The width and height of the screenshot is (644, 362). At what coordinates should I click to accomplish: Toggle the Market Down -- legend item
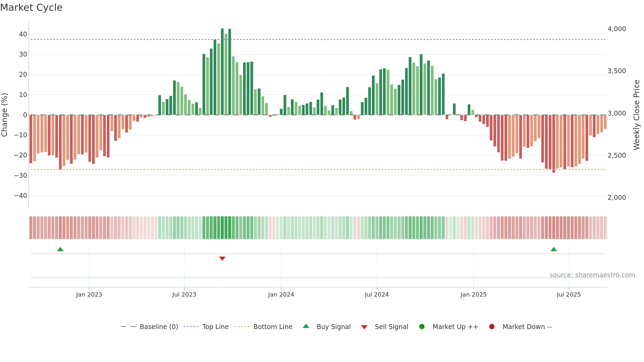point(520,327)
